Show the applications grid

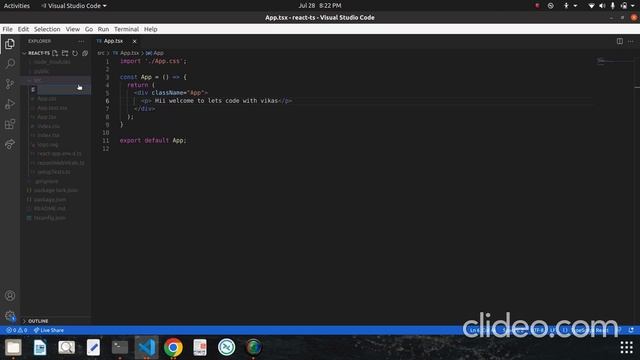(627, 347)
